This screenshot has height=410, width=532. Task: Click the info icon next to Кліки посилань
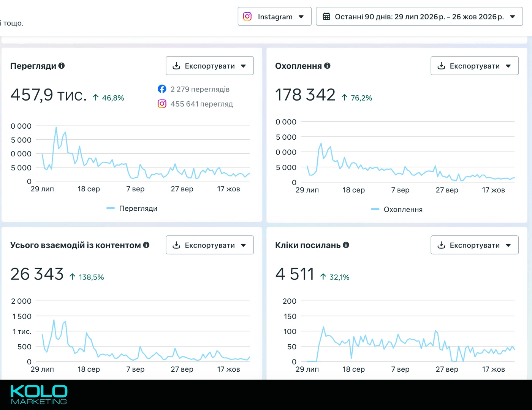coord(346,245)
